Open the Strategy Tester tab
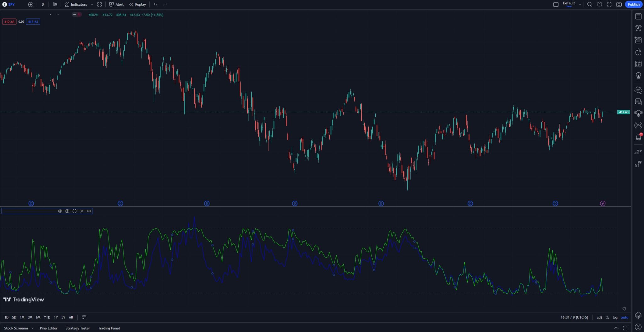 [x=77, y=328]
